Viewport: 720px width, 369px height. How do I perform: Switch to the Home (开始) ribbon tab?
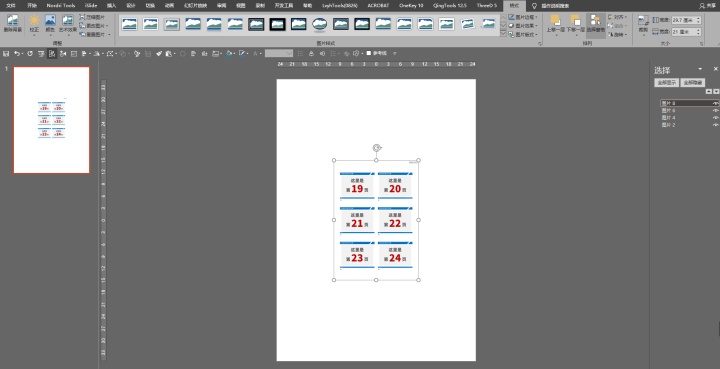[32, 6]
